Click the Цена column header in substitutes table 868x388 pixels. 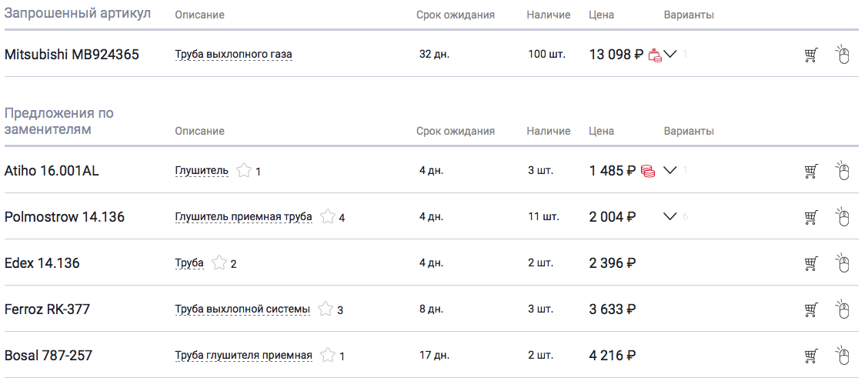(601, 131)
